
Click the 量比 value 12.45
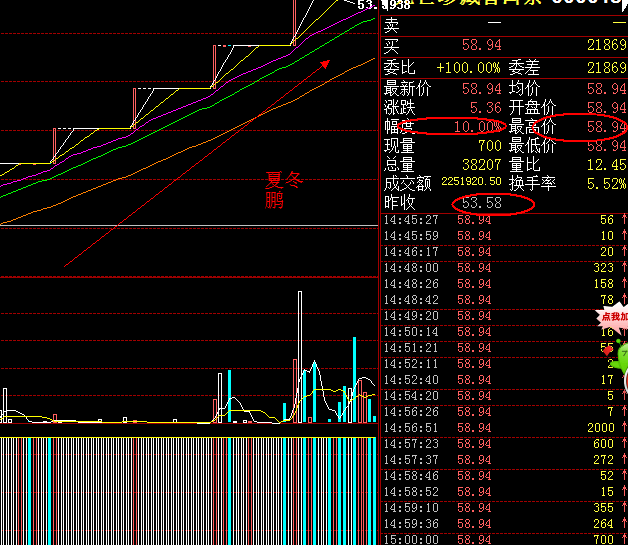pyautogui.click(x=607, y=165)
